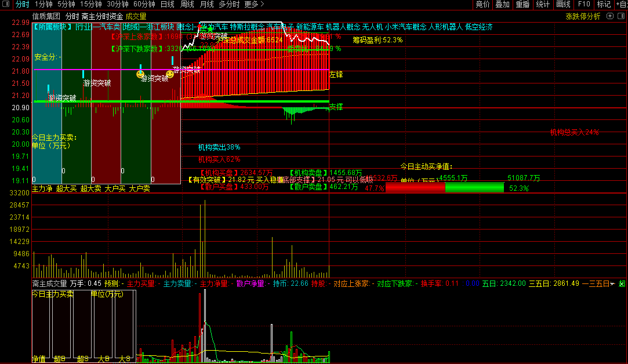
Task: Click the 竞价 toolbar button
Action: [482, 5]
